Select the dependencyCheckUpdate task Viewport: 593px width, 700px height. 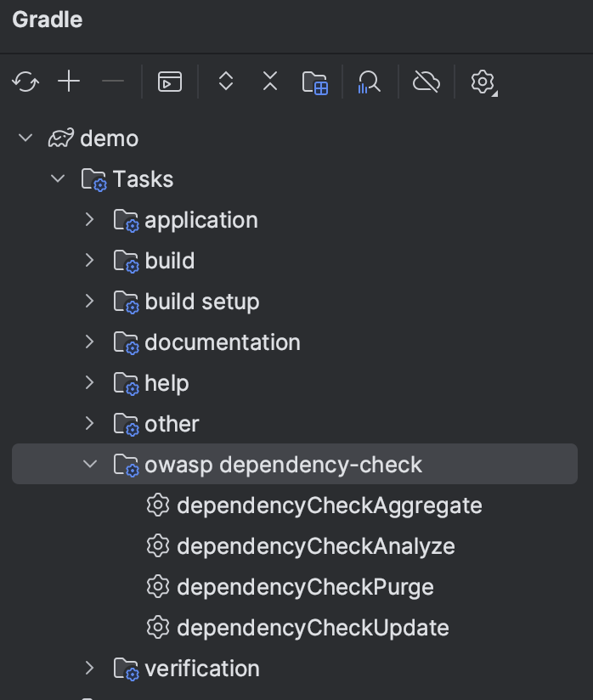pyautogui.click(x=313, y=628)
